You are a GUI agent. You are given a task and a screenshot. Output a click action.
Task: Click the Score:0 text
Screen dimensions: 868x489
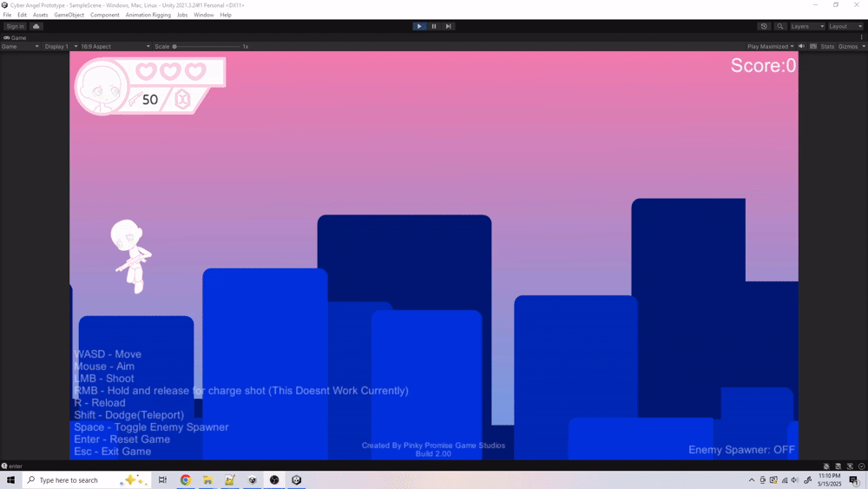click(x=763, y=65)
